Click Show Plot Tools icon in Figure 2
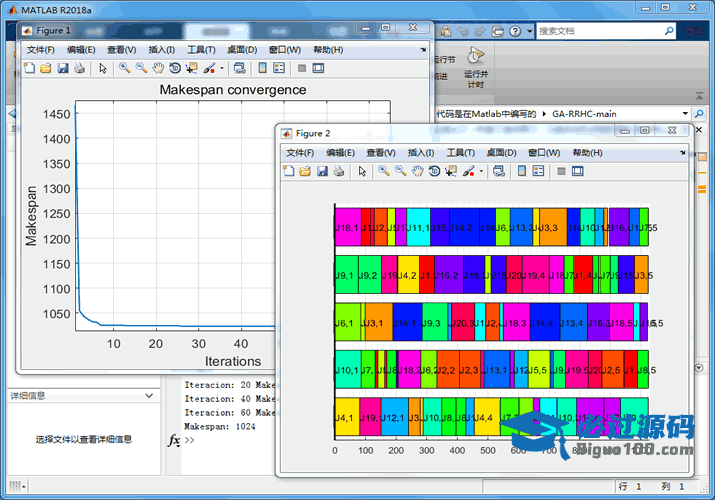The height and width of the screenshot is (500, 715). point(578,171)
